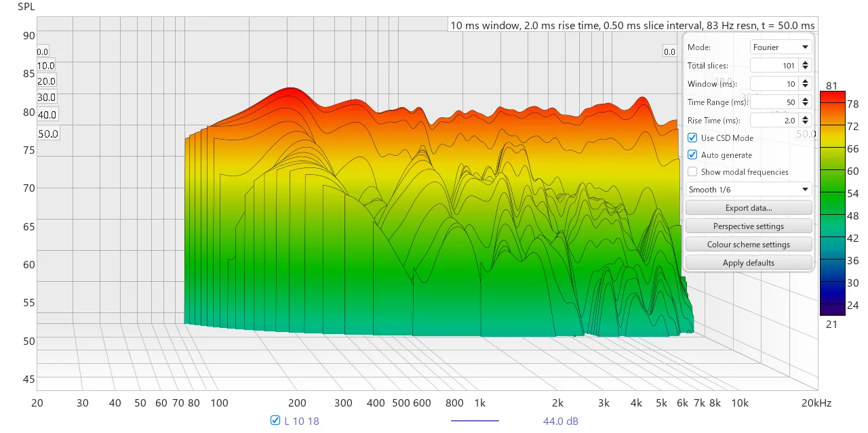Enable Show modal frequencies checkbox
Viewport: 868px width, 433px height.
692,172
